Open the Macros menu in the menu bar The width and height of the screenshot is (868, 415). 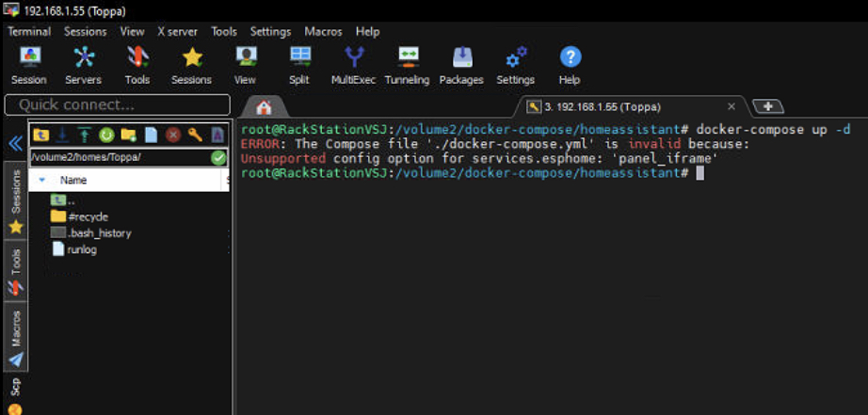[x=323, y=31]
